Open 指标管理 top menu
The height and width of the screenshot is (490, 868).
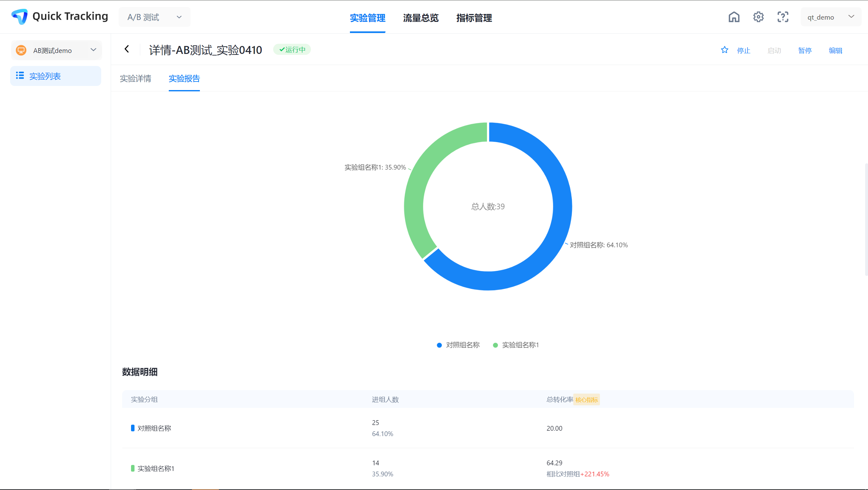[474, 18]
